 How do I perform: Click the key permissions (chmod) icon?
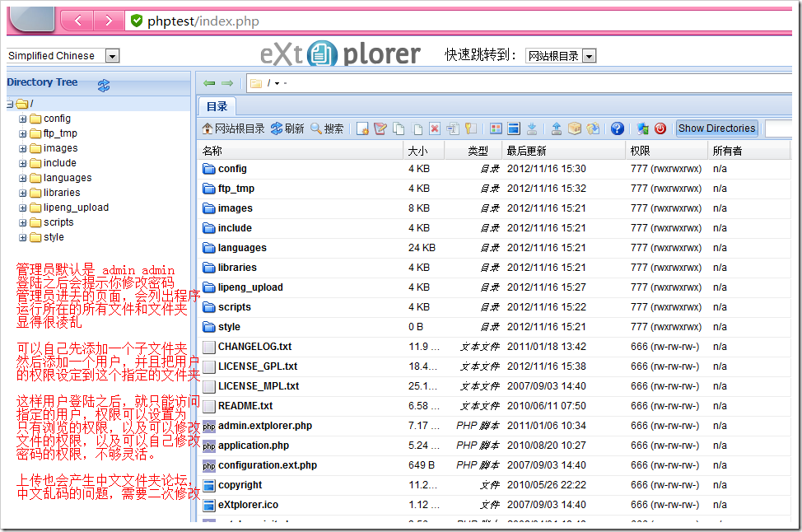coord(470,128)
